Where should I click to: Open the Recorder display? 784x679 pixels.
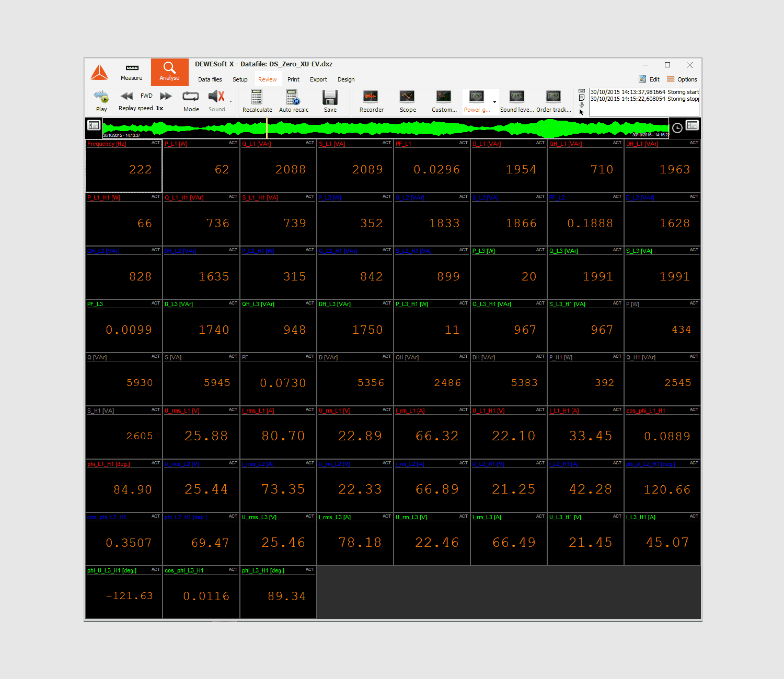point(371,101)
